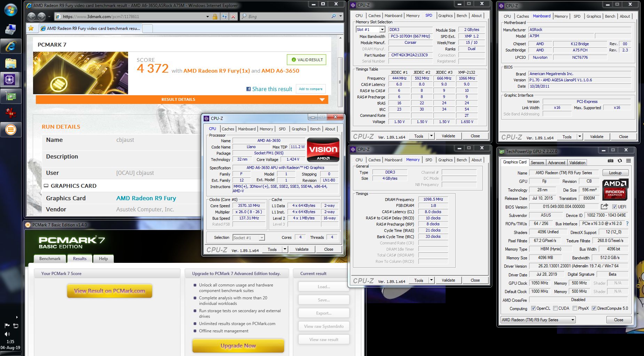Switch to Internet Explorer on the taskbar
The image size is (644, 356).
pos(11,46)
